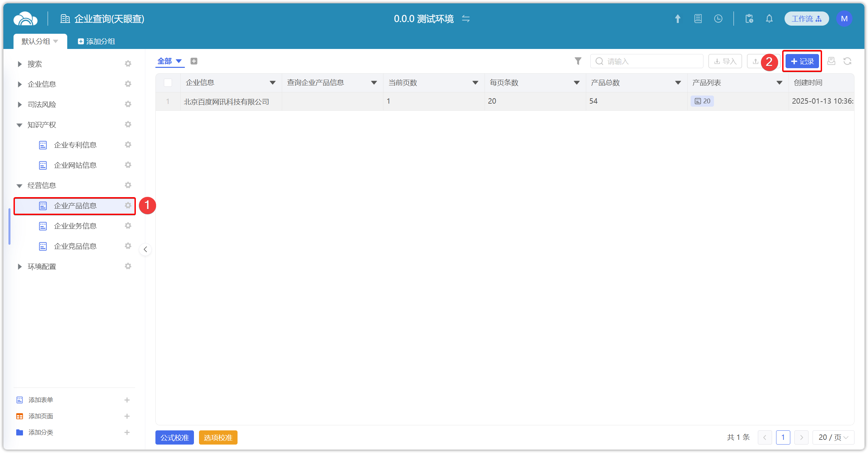
Task: Select 企业业务信息 form
Action: (x=75, y=226)
